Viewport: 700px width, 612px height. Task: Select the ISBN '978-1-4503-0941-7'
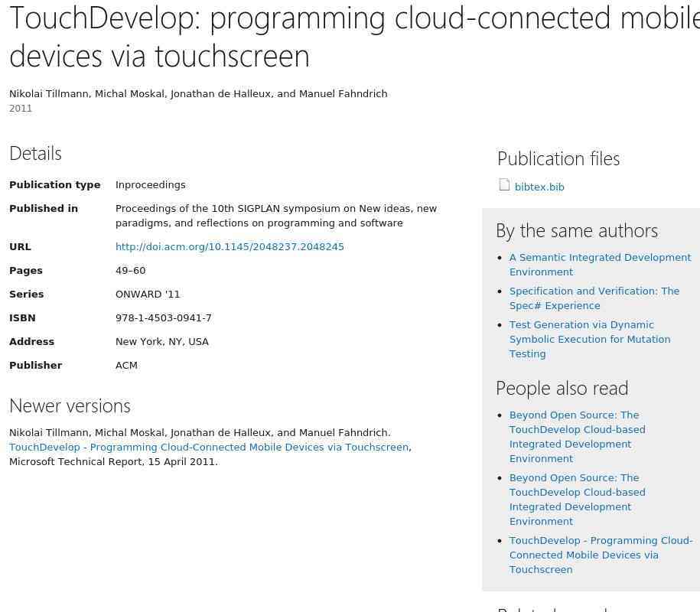(164, 317)
